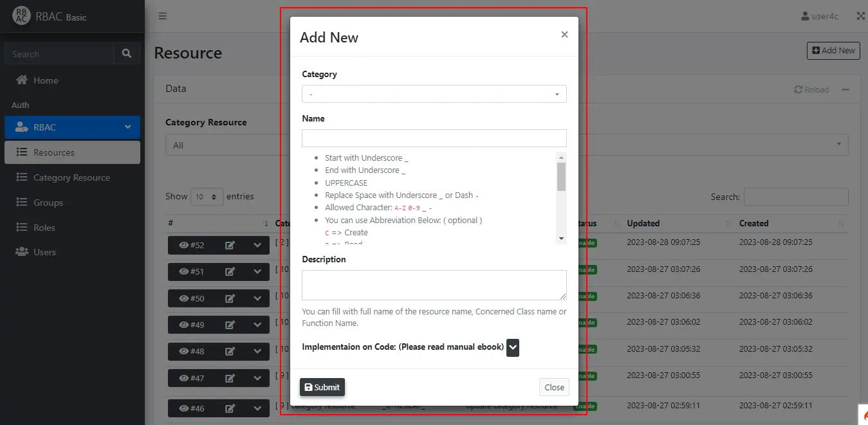
Task: Open the Category Resource filter All dropdown
Action: pyautogui.click(x=506, y=145)
